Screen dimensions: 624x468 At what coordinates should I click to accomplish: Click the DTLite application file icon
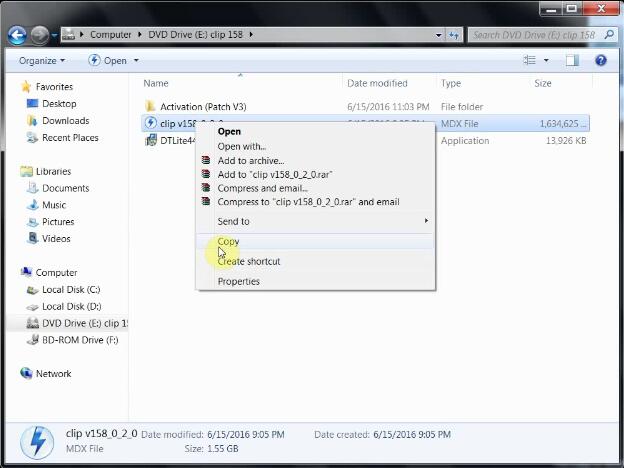[x=151, y=140]
